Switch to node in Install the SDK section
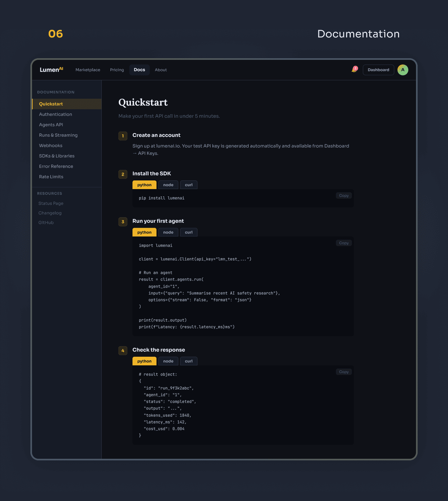 tap(168, 185)
